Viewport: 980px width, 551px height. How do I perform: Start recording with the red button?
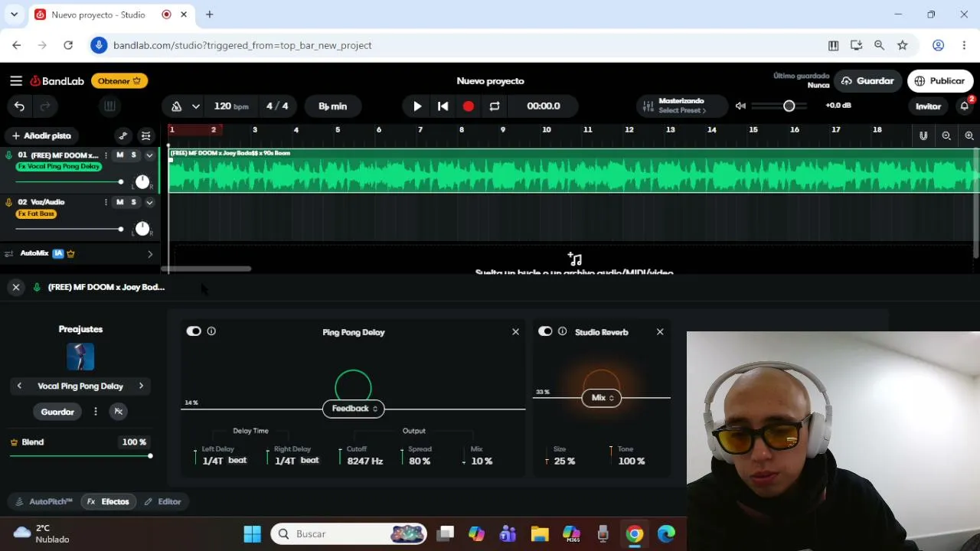coord(469,106)
